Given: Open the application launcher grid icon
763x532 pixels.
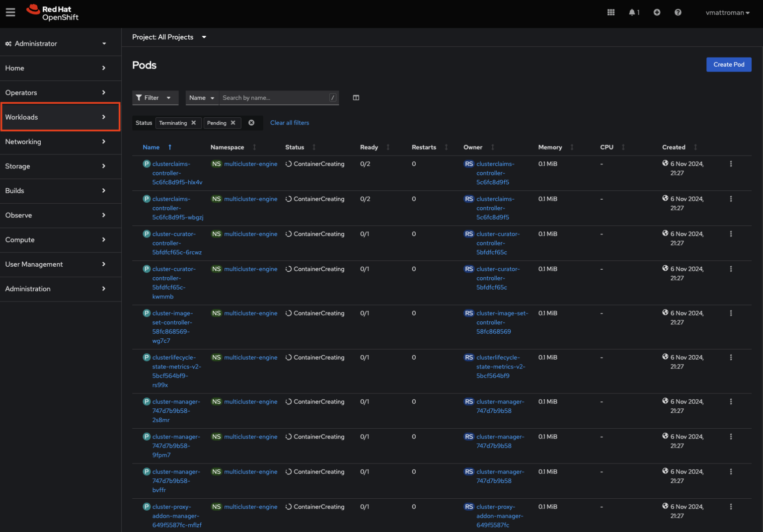Looking at the screenshot, I should coord(610,12).
